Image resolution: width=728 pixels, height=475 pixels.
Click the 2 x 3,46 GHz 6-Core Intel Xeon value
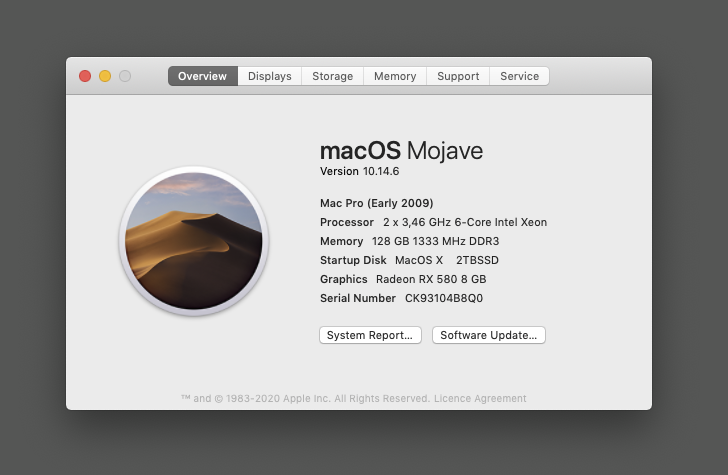[x=465, y=222]
